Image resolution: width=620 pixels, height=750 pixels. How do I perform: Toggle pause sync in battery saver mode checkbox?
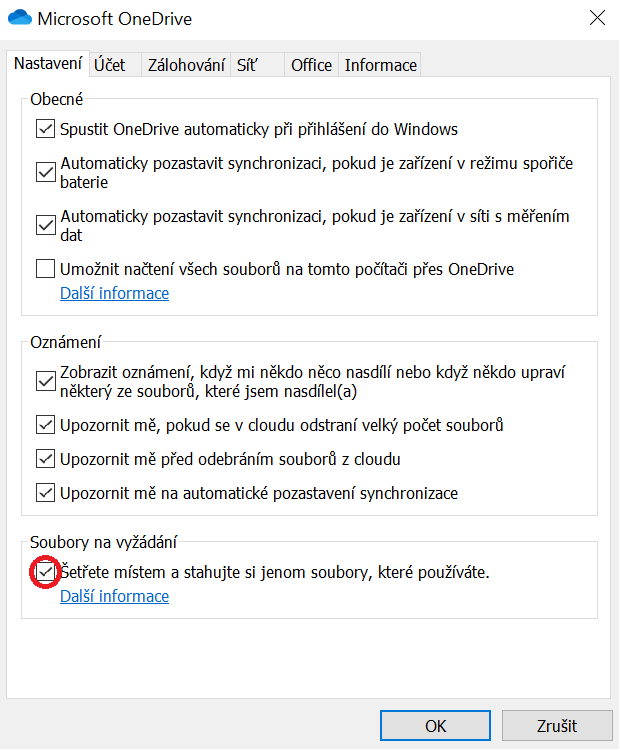(45, 172)
